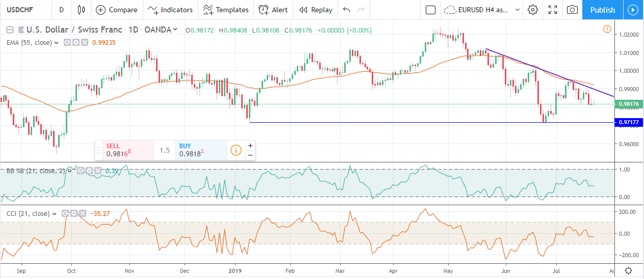Screen dimensions: 644x279
Task: Open chart settings gear at bottom-right corner
Action: [x=629, y=270]
